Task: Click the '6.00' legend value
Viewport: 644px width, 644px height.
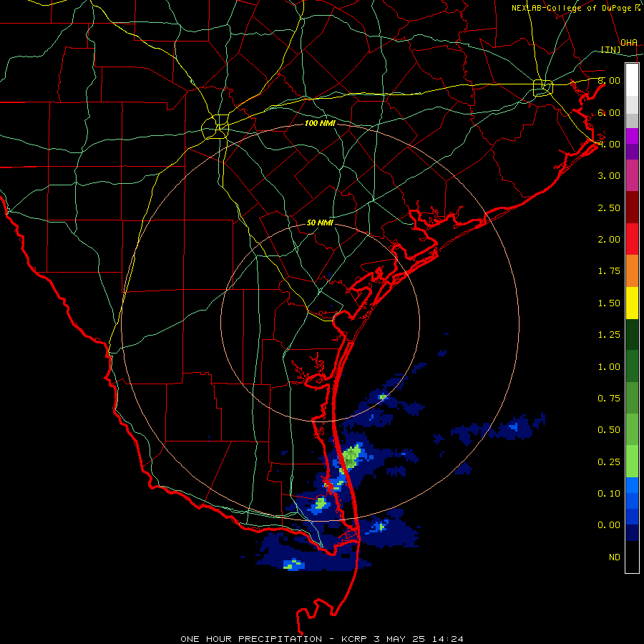Action: coord(609,112)
